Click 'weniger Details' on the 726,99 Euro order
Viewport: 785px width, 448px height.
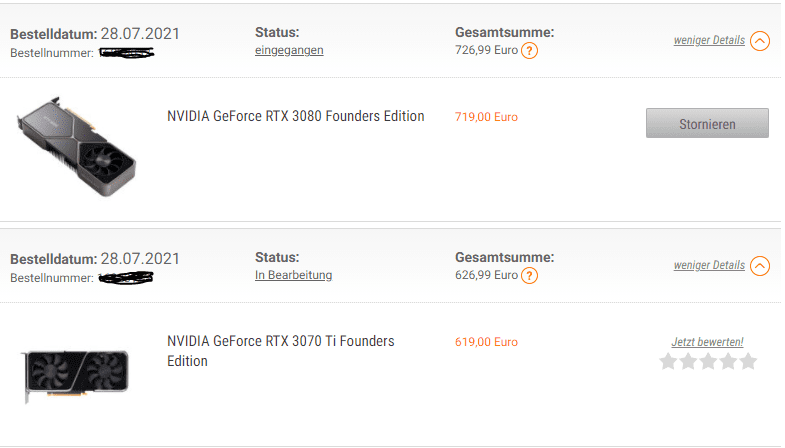pyautogui.click(x=709, y=41)
